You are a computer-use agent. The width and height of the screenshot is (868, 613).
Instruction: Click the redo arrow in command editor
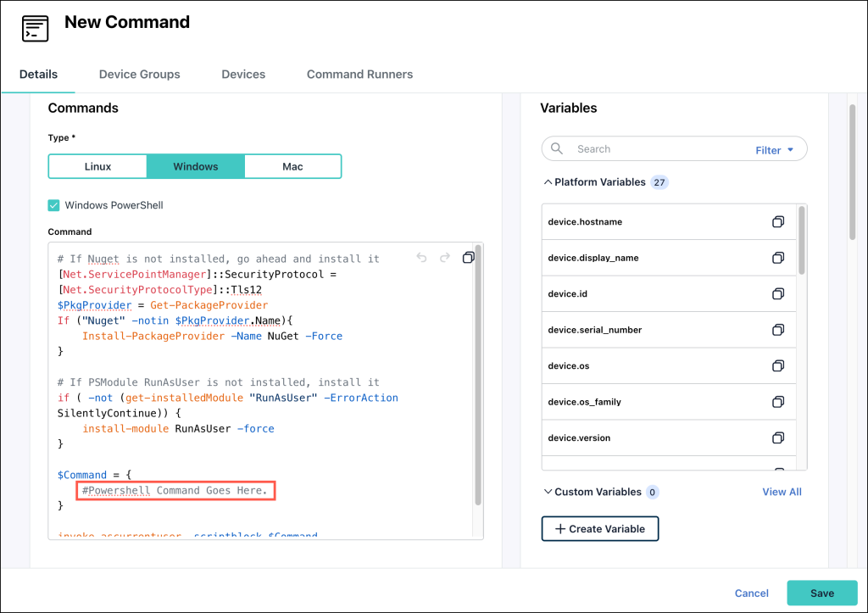444,258
